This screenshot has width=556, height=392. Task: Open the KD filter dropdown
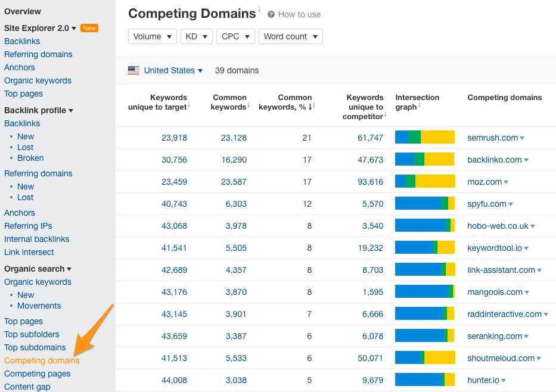[197, 36]
